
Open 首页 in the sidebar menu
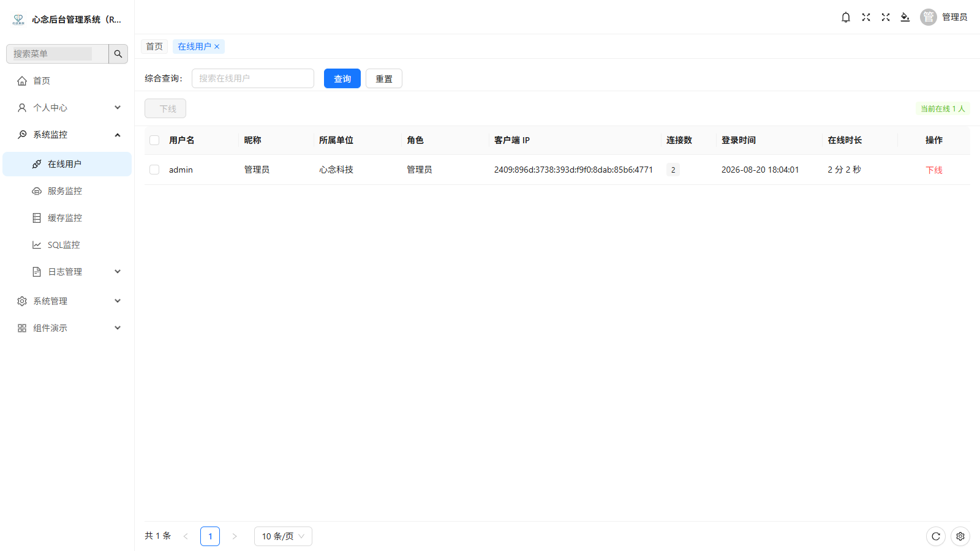coord(67,81)
